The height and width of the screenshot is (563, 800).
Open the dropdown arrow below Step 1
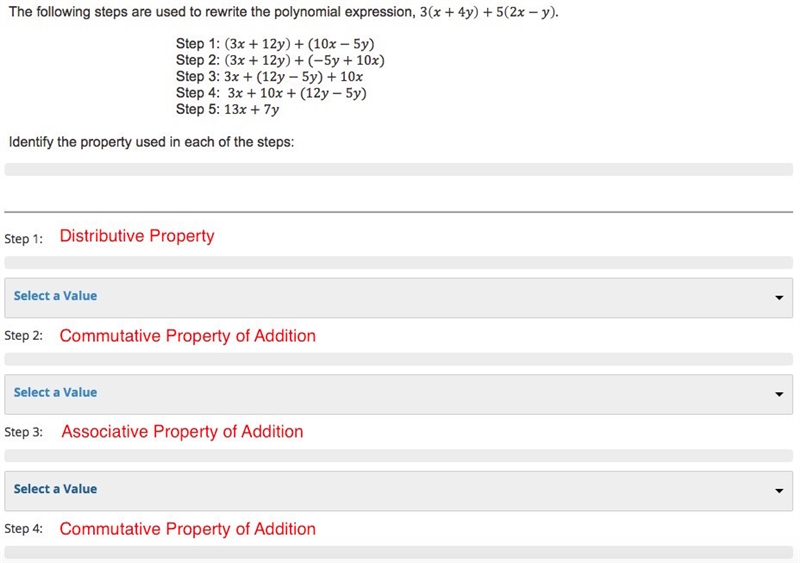779,298
